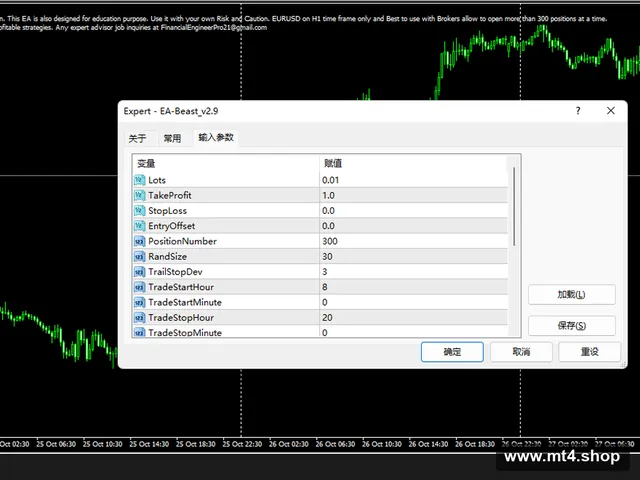The image size is (640, 480).
Task: Switch to the 关于 tab
Action: pyautogui.click(x=138, y=138)
